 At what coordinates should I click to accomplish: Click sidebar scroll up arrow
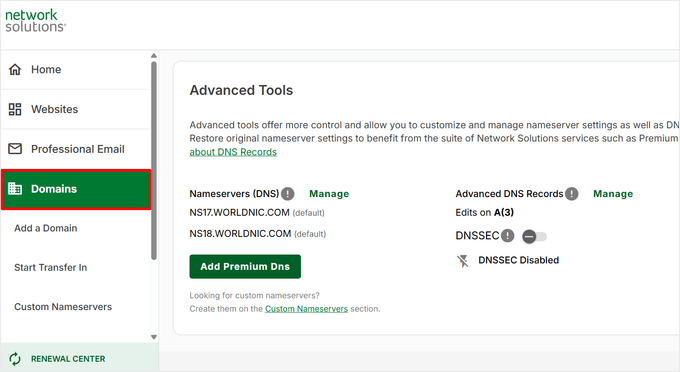(x=154, y=55)
